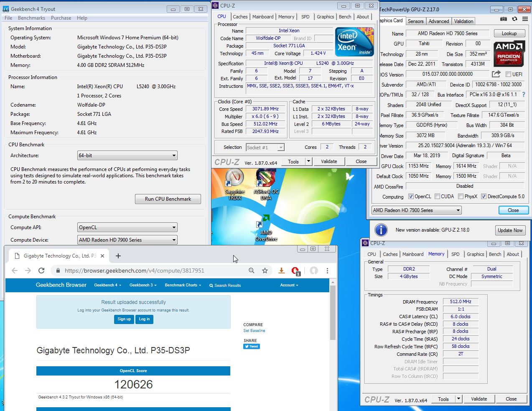Open the Architecture 64-bit dropdown
532x411 pixels.
click(127, 156)
